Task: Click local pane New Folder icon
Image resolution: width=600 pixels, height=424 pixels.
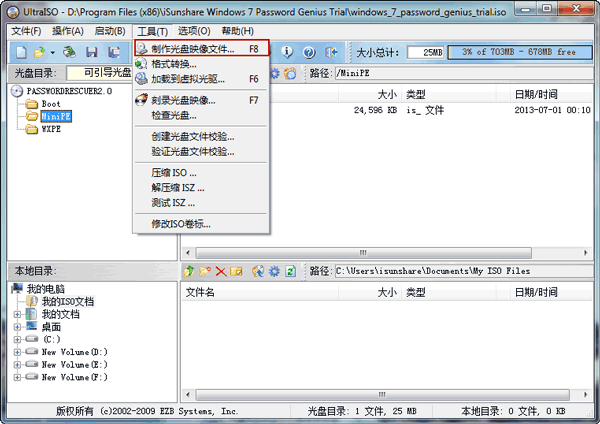Action: coord(205,271)
